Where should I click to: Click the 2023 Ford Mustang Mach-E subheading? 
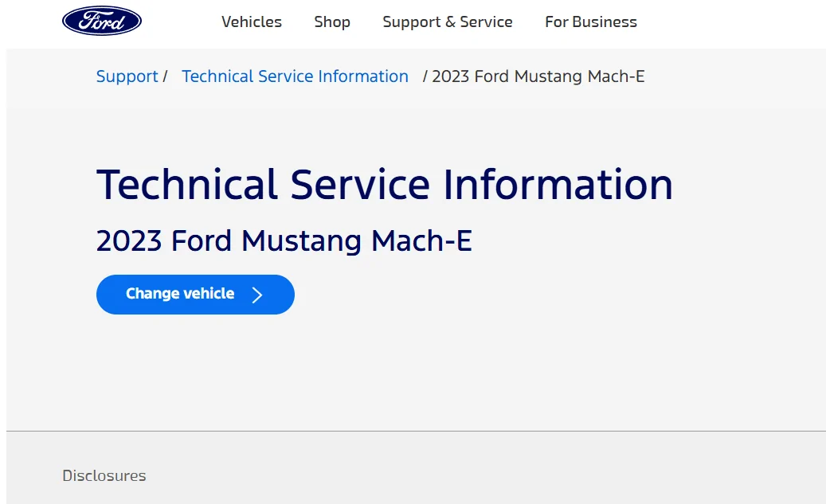coord(284,240)
